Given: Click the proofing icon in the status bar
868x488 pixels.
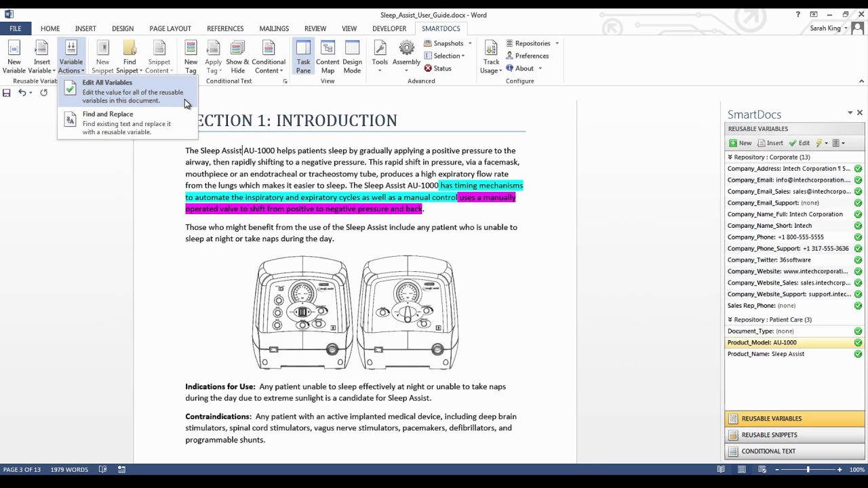Looking at the screenshot, I should [103, 469].
